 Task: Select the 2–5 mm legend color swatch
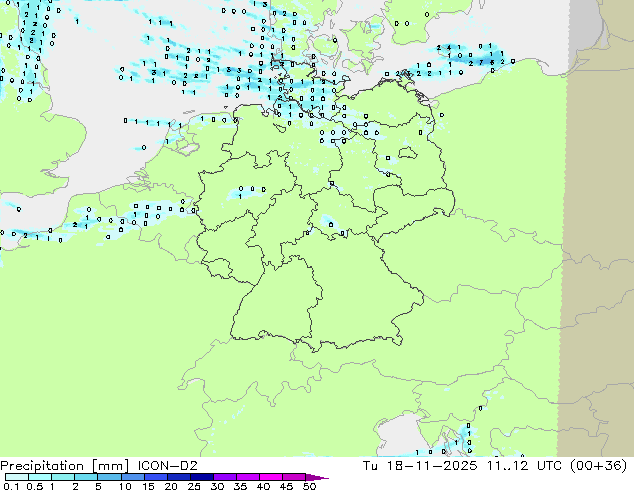tap(86, 477)
